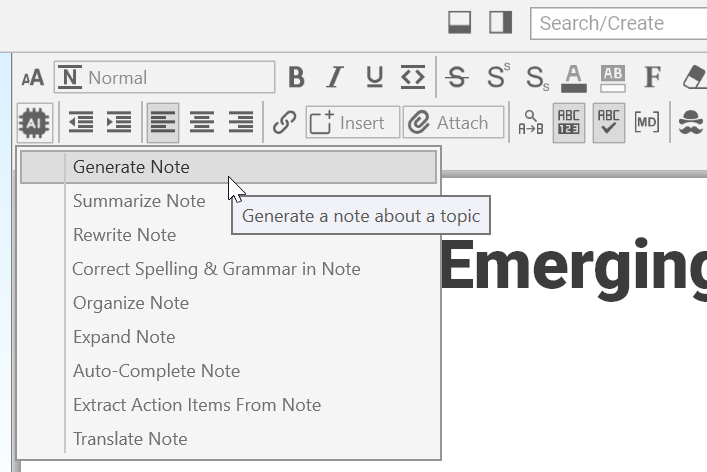Toggle left text alignment

click(x=163, y=123)
